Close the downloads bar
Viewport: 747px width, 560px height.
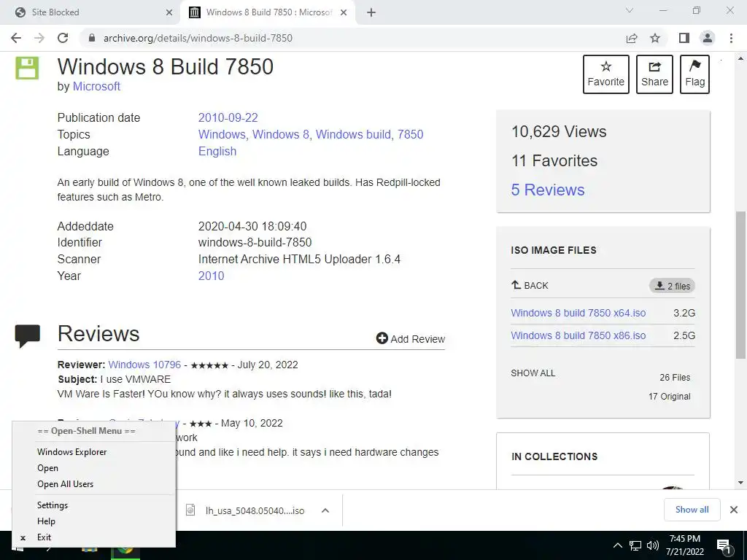[x=734, y=510]
